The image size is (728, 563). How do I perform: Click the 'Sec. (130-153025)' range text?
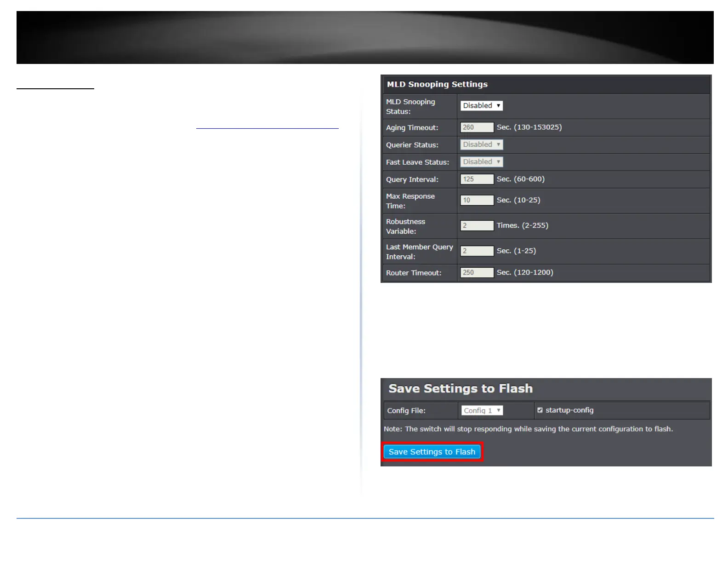[529, 127]
